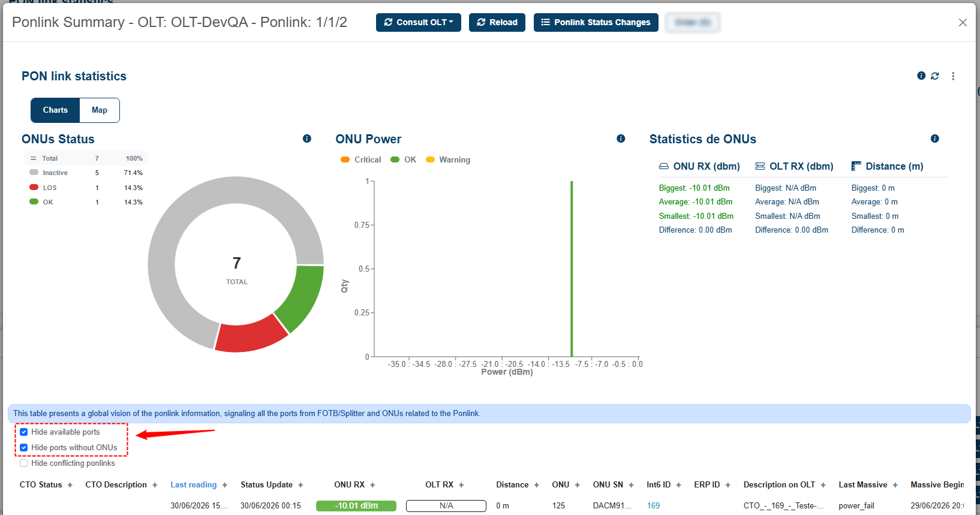Click the Statistics de ONUs info icon
This screenshot has height=515, width=980.
click(934, 138)
